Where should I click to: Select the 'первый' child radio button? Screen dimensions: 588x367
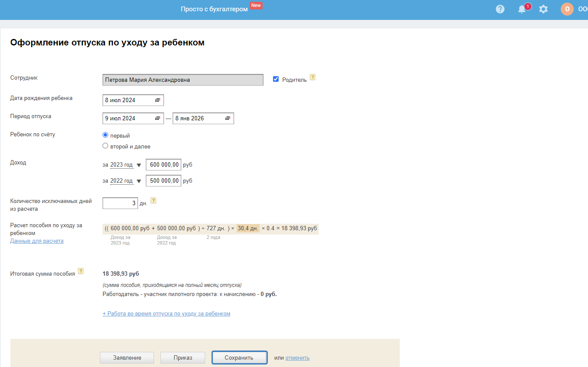click(105, 135)
